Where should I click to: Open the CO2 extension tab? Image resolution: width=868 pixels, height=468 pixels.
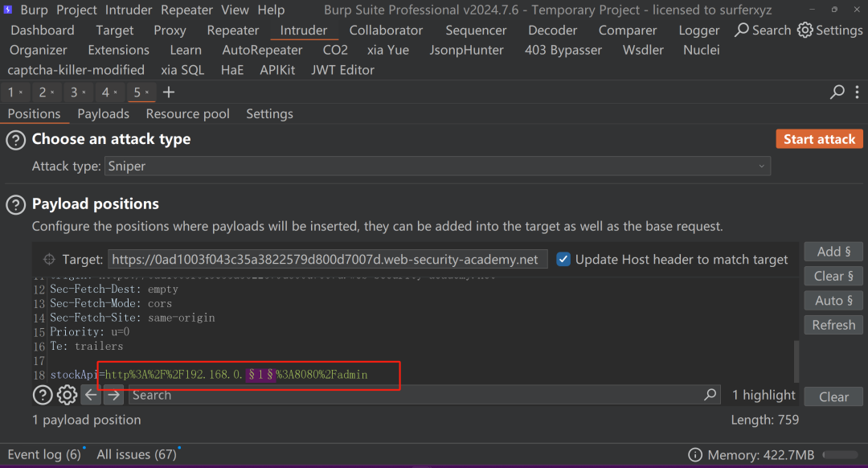click(x=335, y=51)
